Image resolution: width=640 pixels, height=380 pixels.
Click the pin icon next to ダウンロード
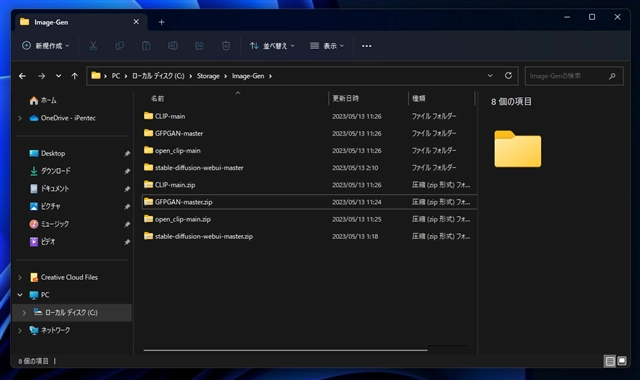(127, 171)
